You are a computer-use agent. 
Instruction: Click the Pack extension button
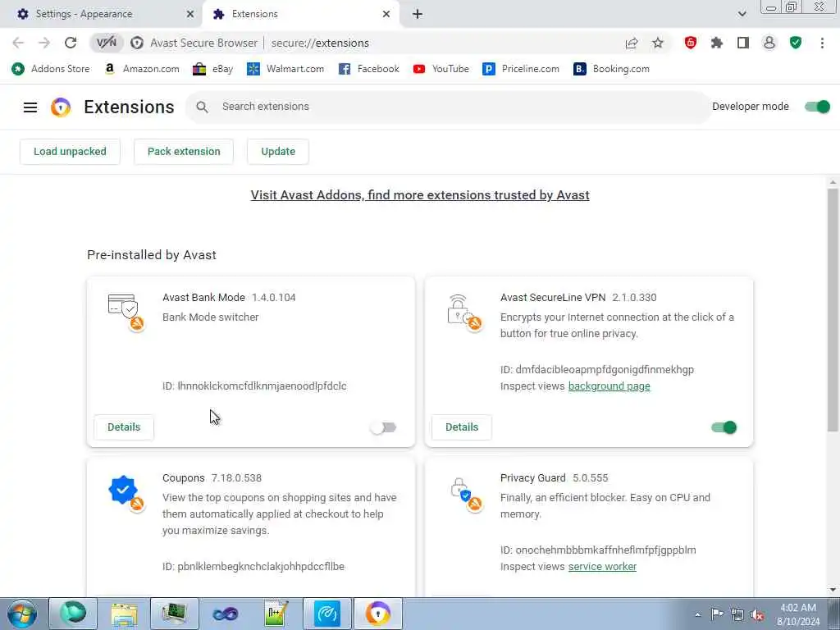[x=184, y=152]
